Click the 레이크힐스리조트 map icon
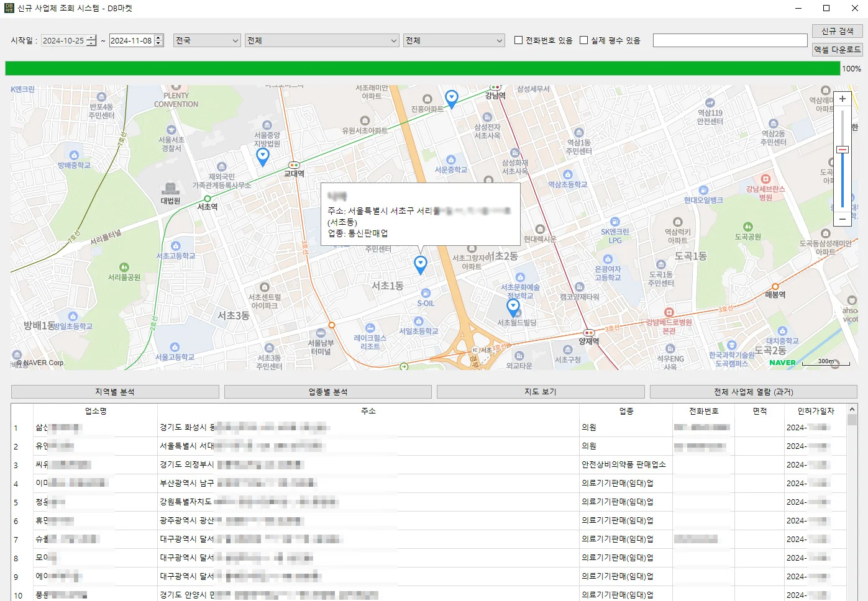 click(370, 328)
